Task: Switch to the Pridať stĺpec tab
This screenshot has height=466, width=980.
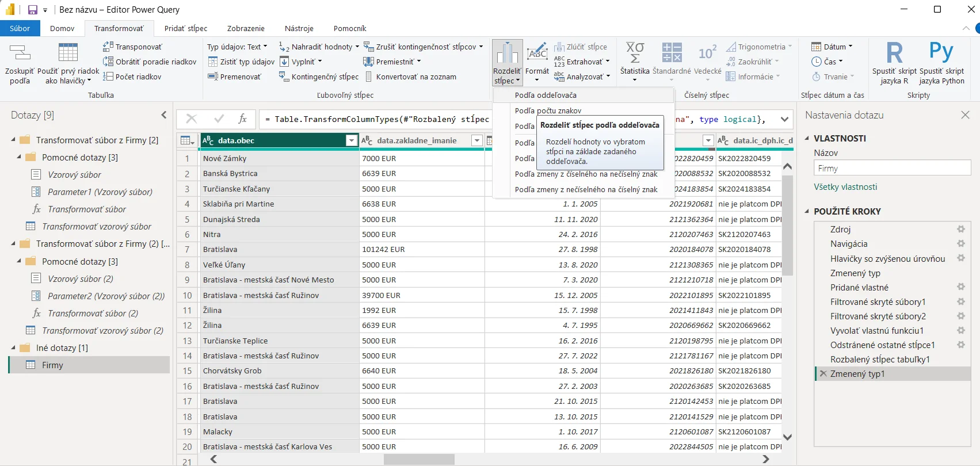Action: pyautogui.click(x=186, y=28)
